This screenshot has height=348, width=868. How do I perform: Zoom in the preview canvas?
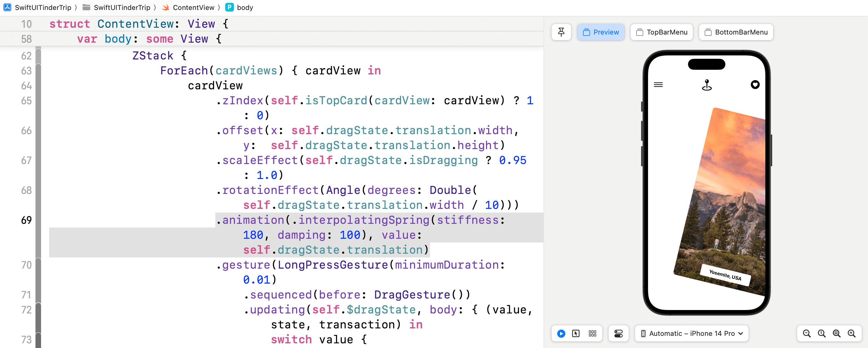click(852, 333)
